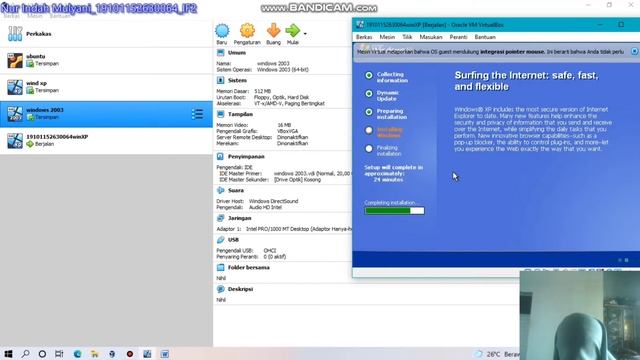Open Masukan menu in VM window
The height and width of the screenshot is (360, 640).
[x=431, y=37]
